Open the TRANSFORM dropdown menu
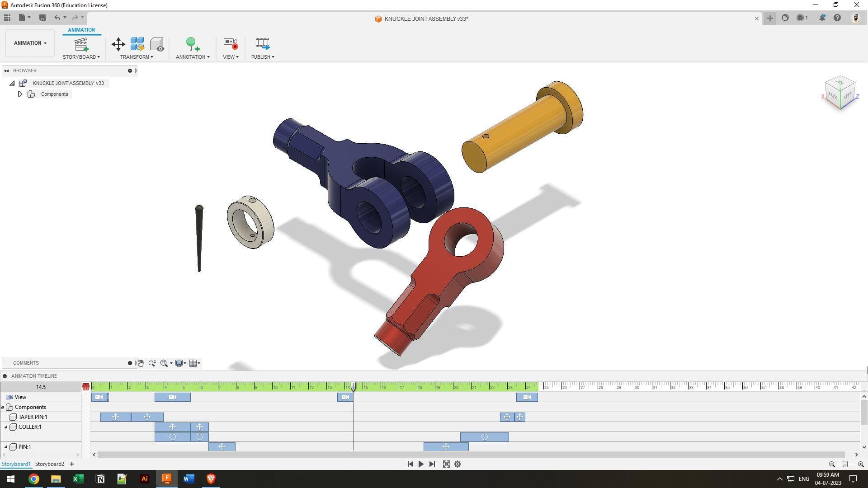Screen dimensions: 868x488 [x=137, y=57]
